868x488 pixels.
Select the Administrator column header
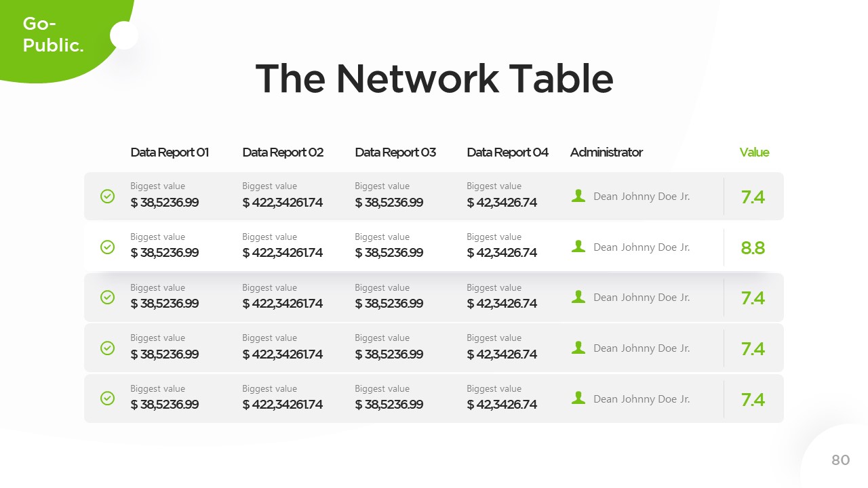point(606,152)
